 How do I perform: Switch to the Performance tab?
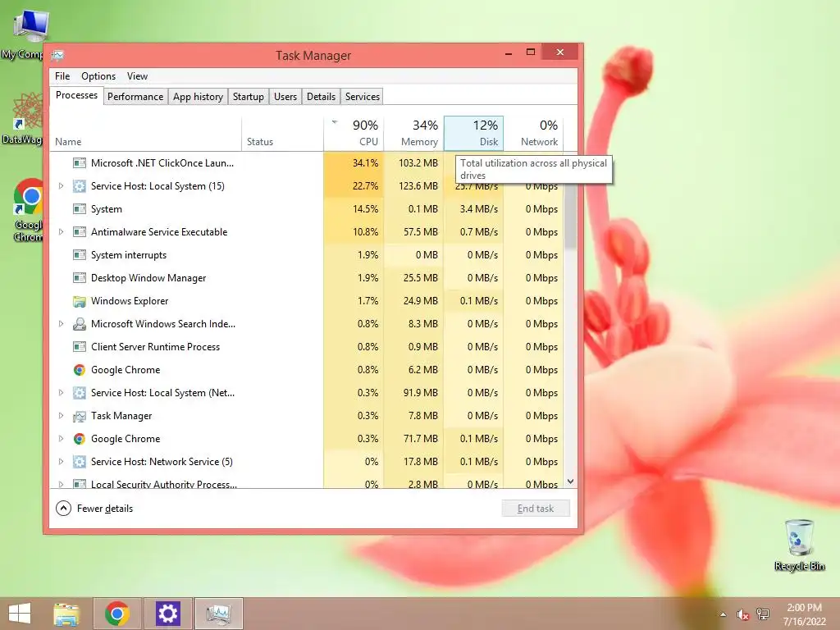(135, 97)
